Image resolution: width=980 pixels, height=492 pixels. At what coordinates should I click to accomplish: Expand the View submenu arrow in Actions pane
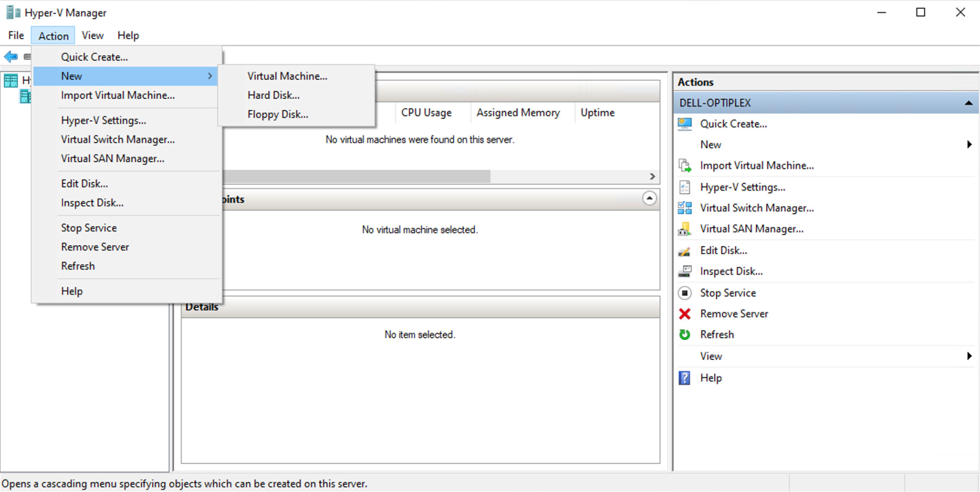(x=969, y=356)
